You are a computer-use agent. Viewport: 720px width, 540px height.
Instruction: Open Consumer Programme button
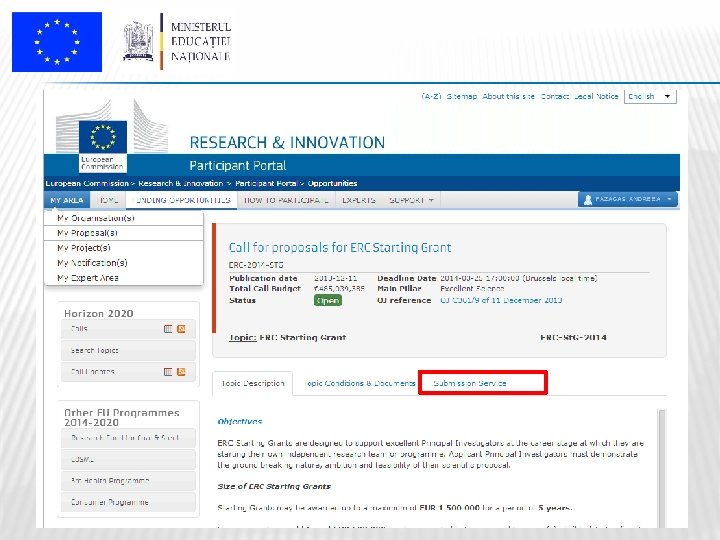pos(128,502)
